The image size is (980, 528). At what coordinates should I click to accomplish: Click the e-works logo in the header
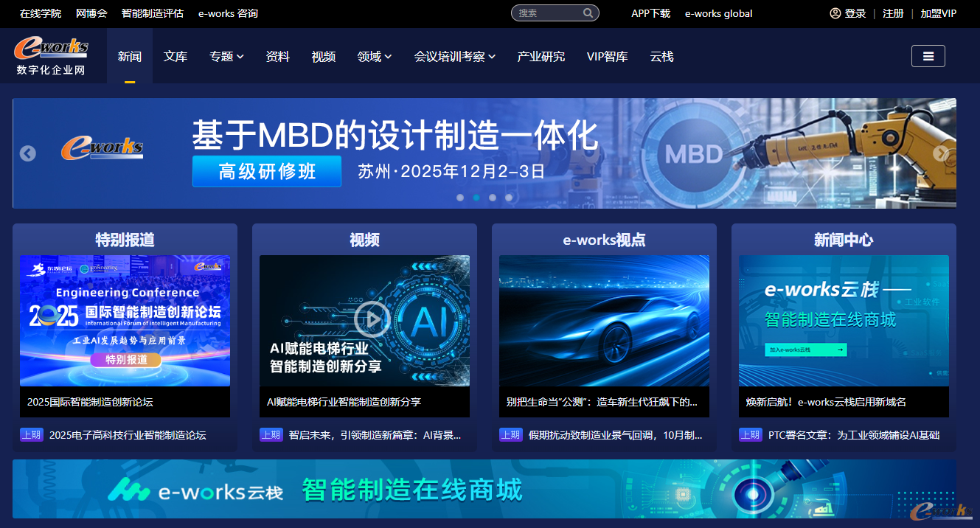(51, 55)
